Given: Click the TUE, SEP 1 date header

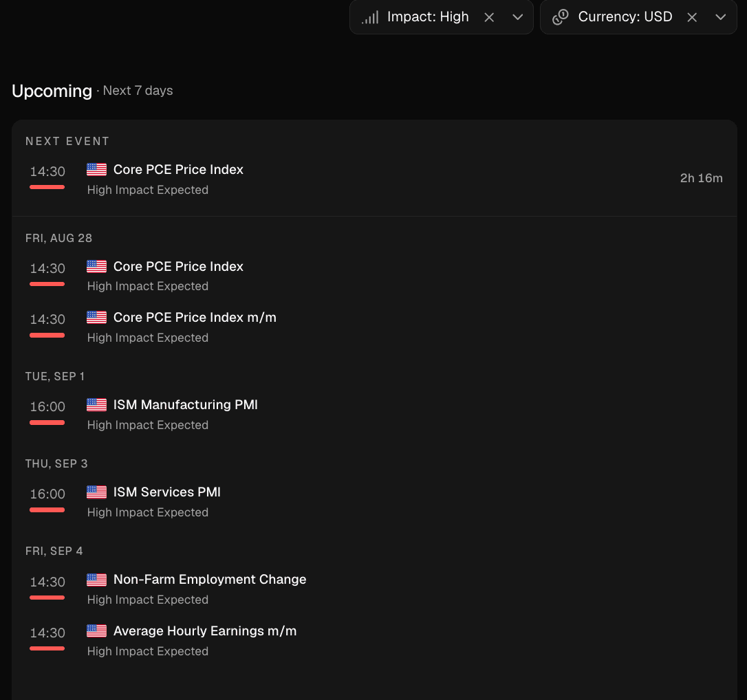Looking at the screenshot, I should point(55,377).
